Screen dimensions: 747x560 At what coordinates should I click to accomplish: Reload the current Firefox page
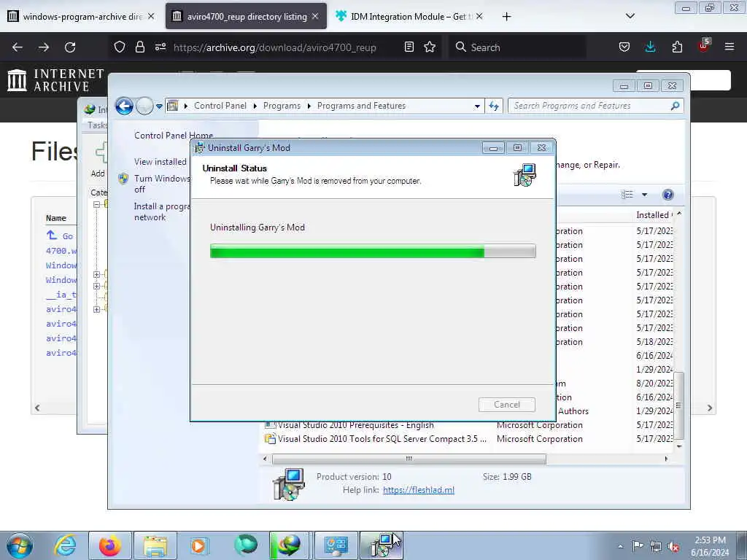(x=70, y=47)
